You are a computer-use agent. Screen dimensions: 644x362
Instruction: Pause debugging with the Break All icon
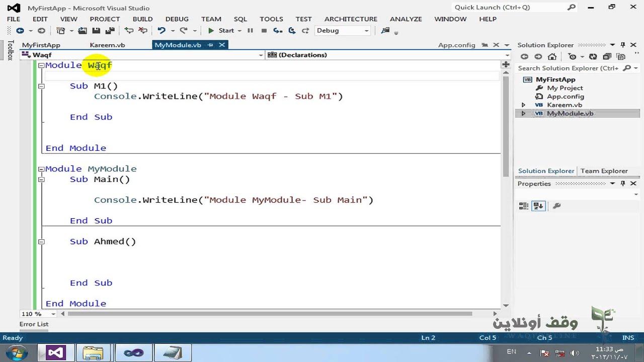250,31
